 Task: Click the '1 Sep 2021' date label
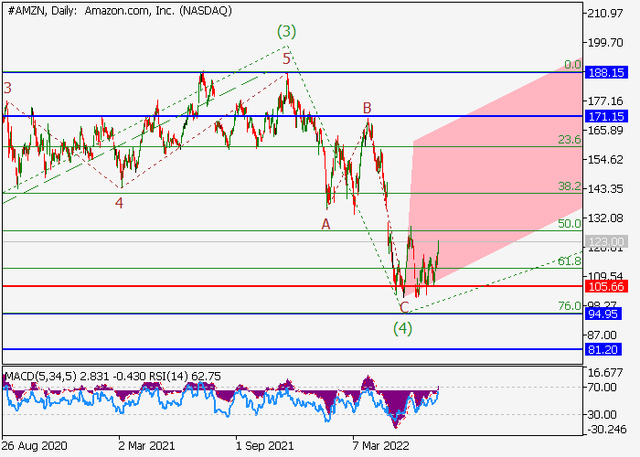(x=264, y=446)
